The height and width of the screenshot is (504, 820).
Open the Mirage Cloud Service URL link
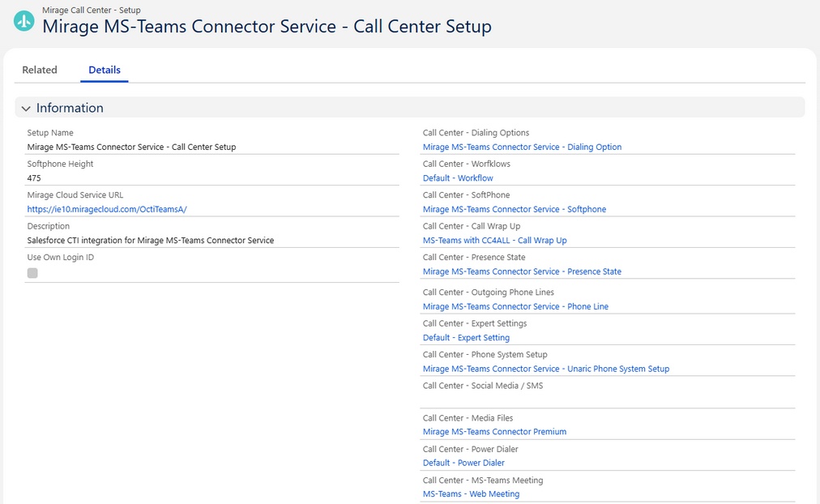coord(107,209)
